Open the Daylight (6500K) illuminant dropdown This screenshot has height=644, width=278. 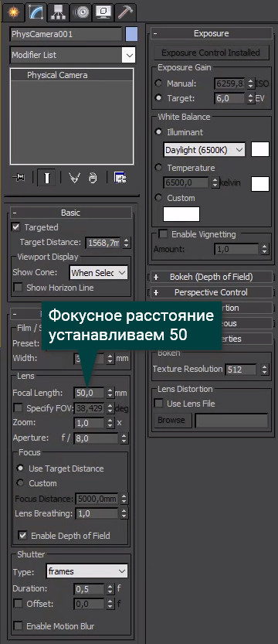point(204,150)
